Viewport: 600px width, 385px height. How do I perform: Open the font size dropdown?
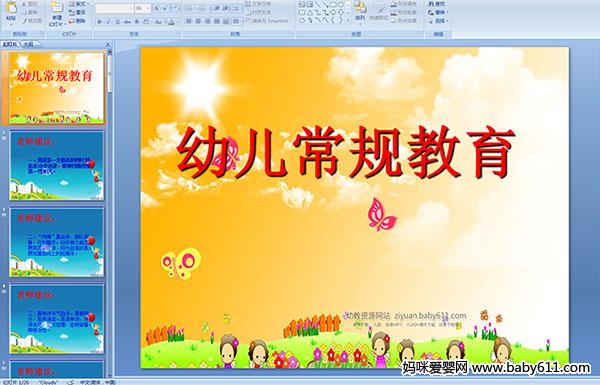tap(148, 8)
